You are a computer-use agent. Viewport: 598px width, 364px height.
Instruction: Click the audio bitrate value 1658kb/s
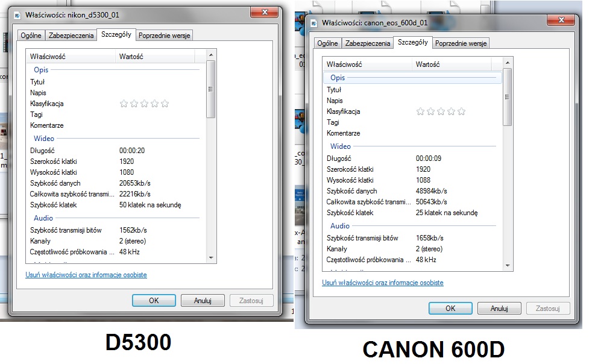tap(430, 238)
